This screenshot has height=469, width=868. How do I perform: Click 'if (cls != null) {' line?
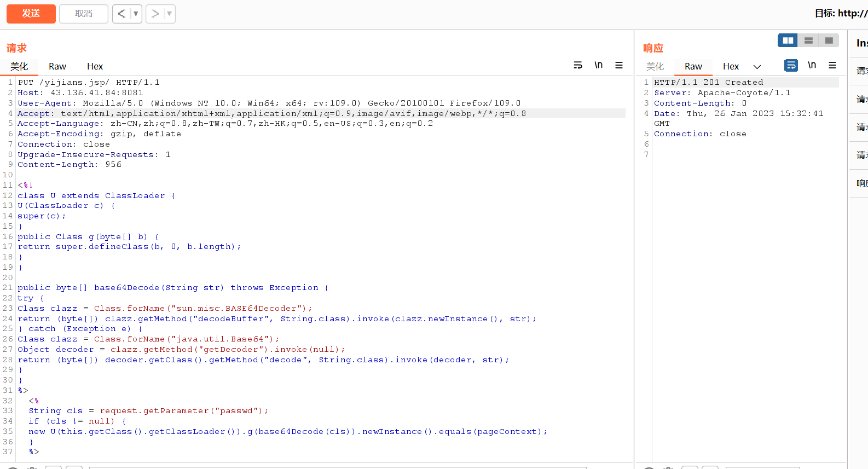click(77, 421)
